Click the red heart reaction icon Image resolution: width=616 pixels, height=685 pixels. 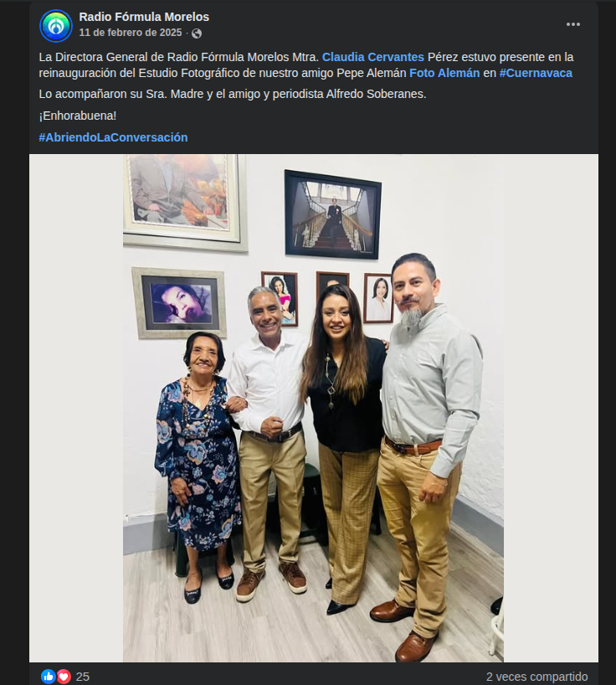pos(64,677)
